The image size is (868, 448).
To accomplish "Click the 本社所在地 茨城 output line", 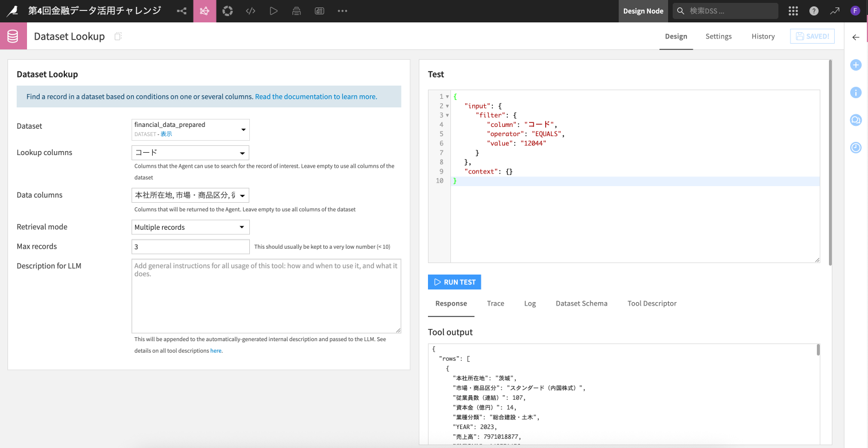I will (x=485, y=378).
